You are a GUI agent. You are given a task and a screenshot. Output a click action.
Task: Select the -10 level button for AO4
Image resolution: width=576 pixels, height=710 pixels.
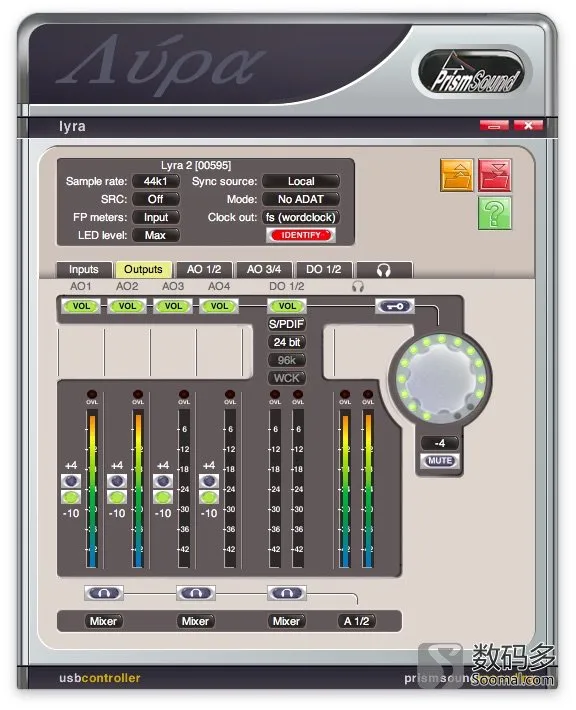[209, 497]
